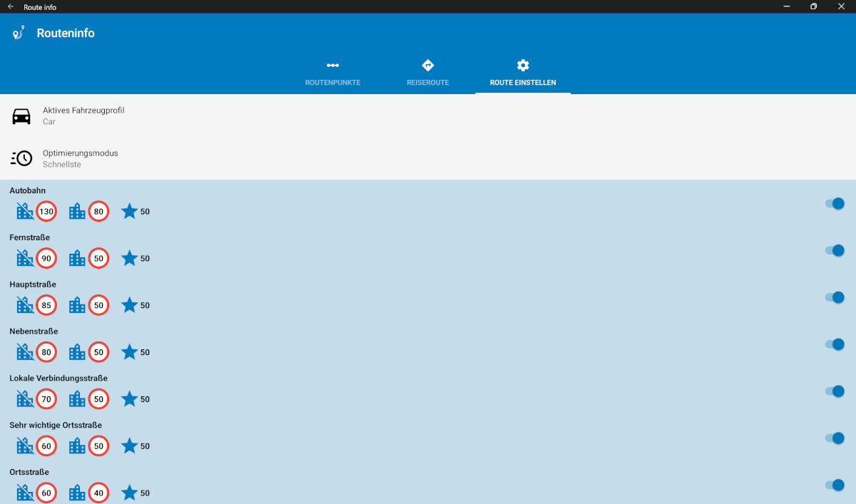The image size is (856, 504).
Task: Click the Autobahn 80 urban speed sign
Action: tap(98, 212)
